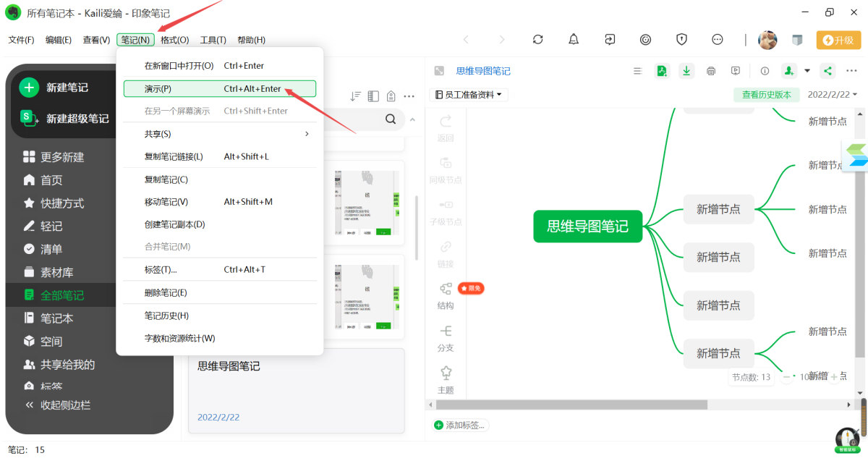Open note header three-dot more menu
This screenshot has width=868, height=461.
click(x=853, y=71)
